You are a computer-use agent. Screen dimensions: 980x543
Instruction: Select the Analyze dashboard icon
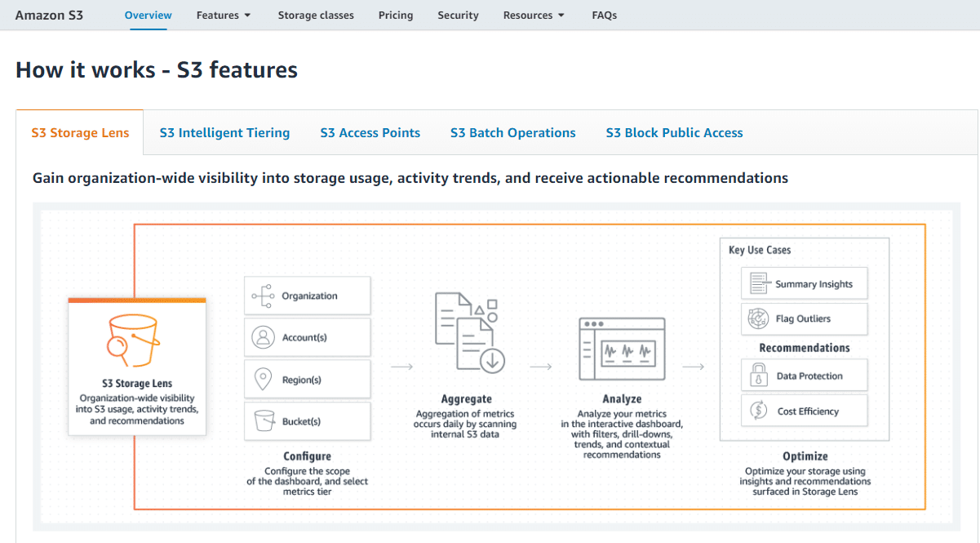(623, 347)
